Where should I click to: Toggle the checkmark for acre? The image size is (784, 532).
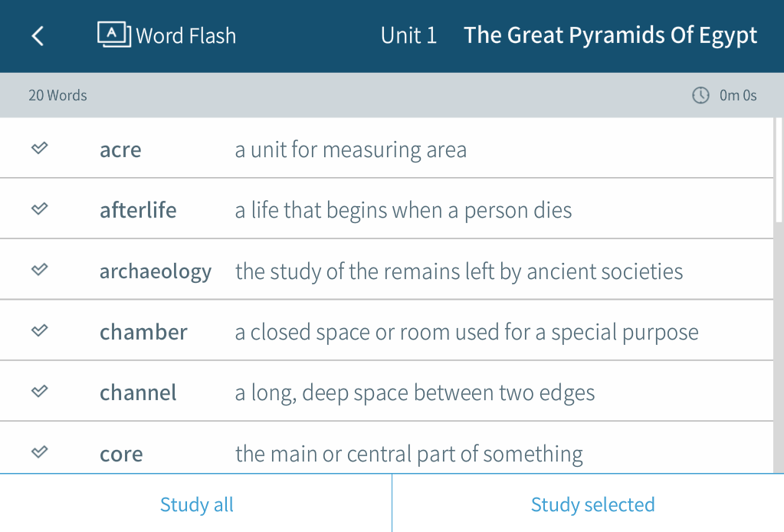(x=40, y=148)
